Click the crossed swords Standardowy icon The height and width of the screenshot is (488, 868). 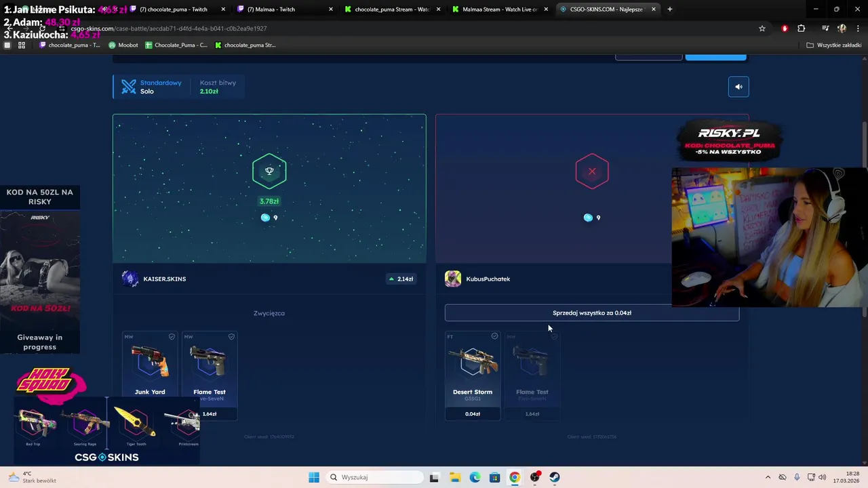(129, 87)
